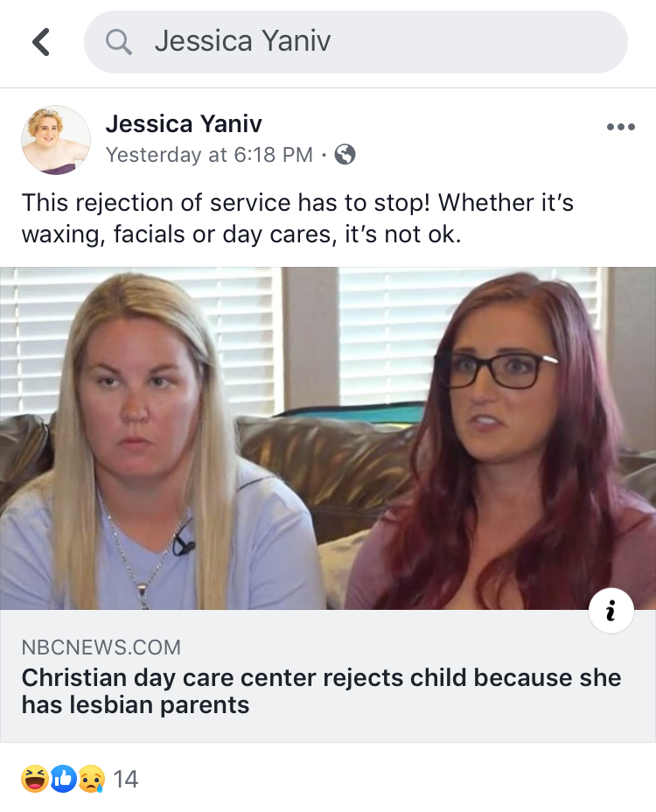View the 14 reactions count
This screenshot has height=812, width=656.
point(125,779)
